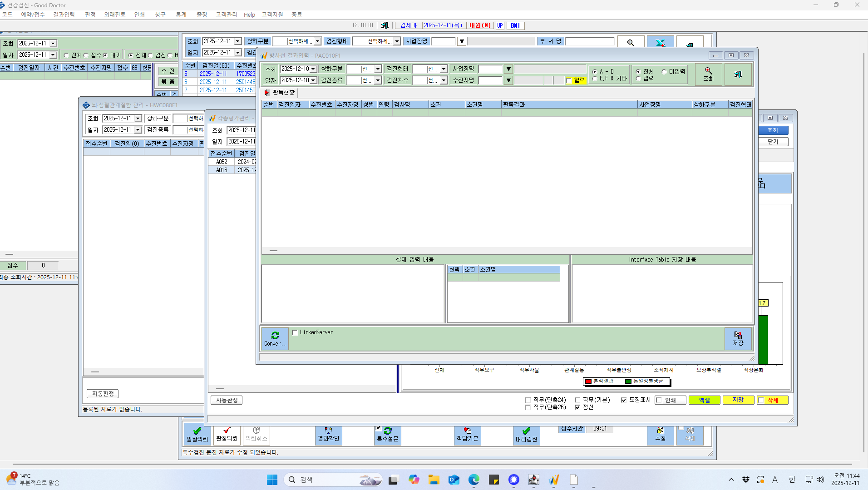Click the 판정의뢰 red checkmark icon

point(227,434)
